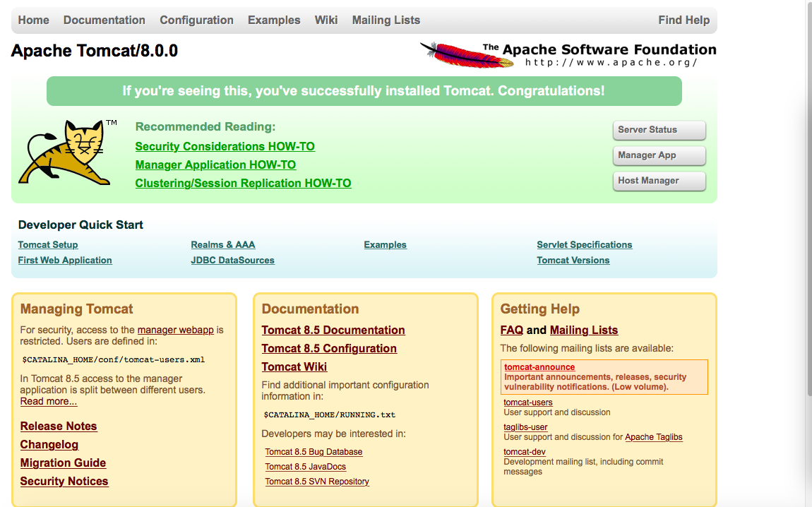
Task: Open Examples in the top navigation bar
Action: click(x=274, y=20)
